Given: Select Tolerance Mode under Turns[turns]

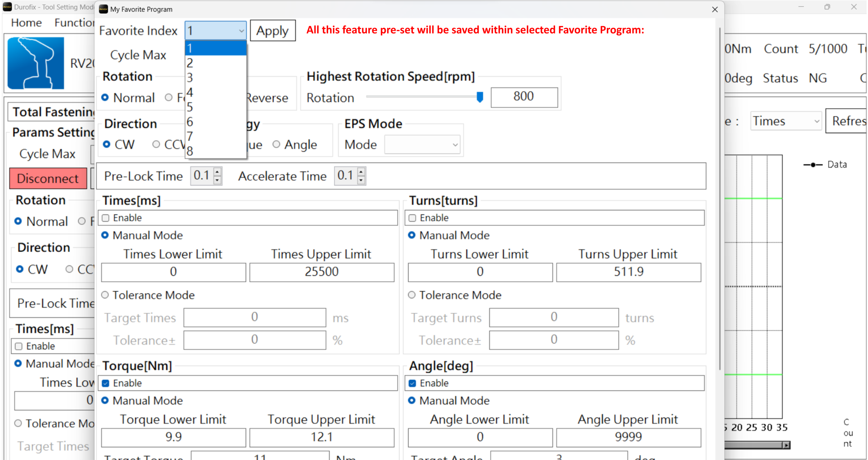Looking at the screenshot, I should (x=411, y=295).
